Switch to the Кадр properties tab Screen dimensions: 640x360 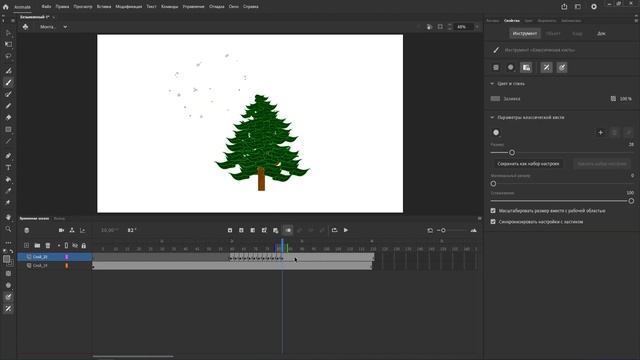pos(577,33)
